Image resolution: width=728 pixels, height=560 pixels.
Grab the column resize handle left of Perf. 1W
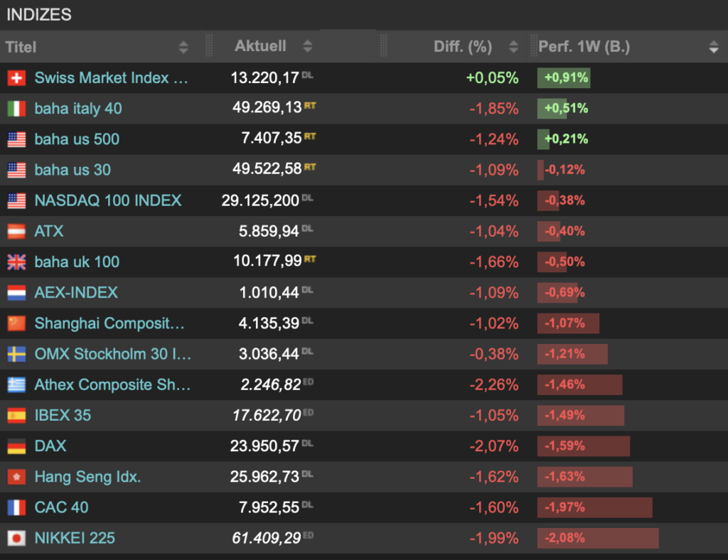pyautogui.click(x=533, y=46)
